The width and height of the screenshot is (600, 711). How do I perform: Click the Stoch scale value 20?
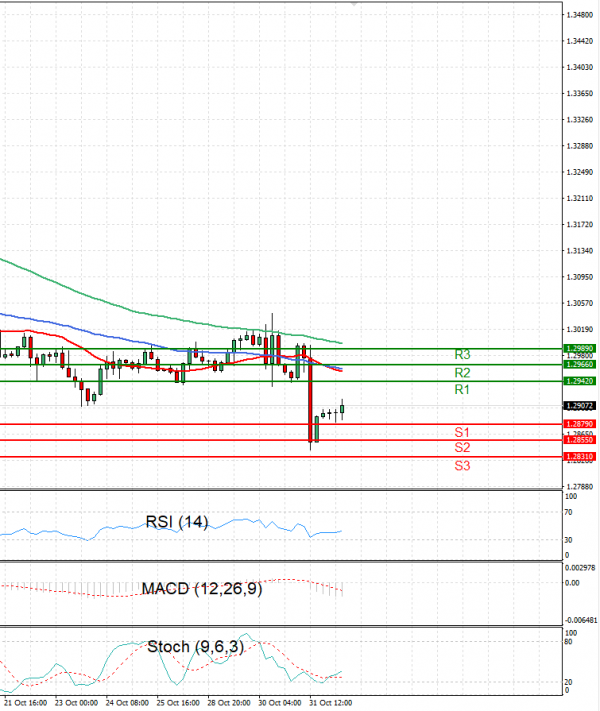569,682
